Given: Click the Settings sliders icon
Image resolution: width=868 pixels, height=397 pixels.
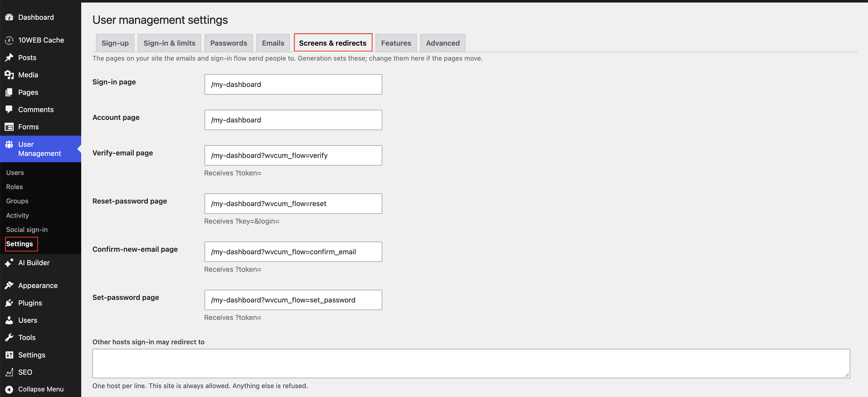Looking at the screenshot, I should click(x=9, y=355).
